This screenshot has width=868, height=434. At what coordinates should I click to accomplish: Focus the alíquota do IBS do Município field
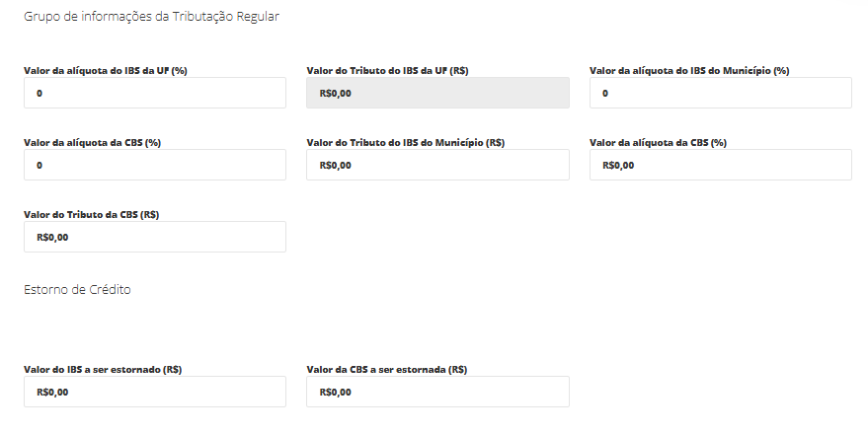(720, 94)
